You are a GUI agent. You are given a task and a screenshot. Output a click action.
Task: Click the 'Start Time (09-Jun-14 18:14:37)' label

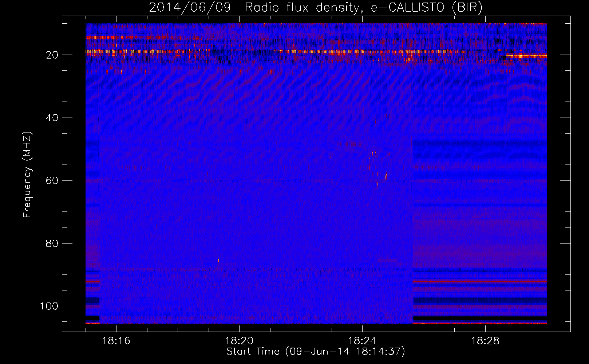click(316, 352)
